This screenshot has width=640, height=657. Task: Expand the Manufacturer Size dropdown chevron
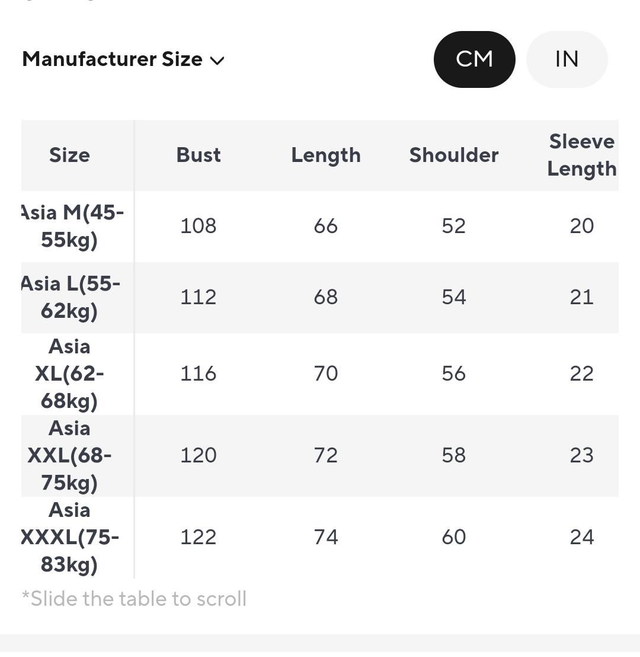tap(217, 60)
